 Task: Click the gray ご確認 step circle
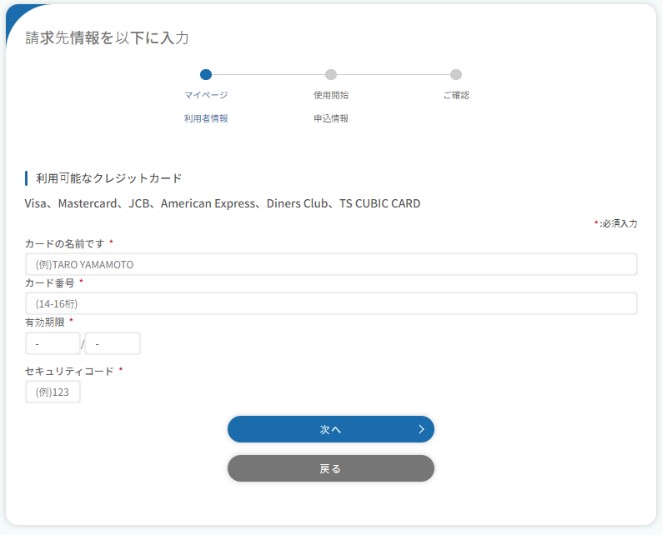(456, 74)
